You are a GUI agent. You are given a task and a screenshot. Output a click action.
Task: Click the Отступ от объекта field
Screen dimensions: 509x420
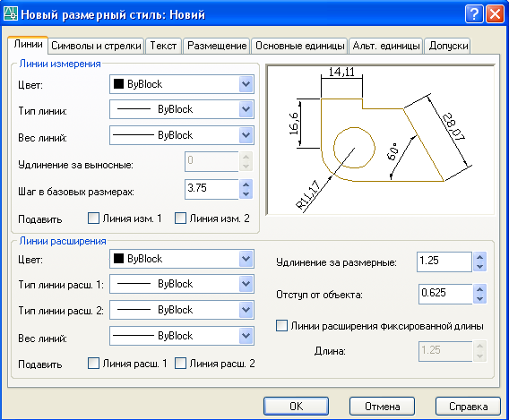point(445,294)
